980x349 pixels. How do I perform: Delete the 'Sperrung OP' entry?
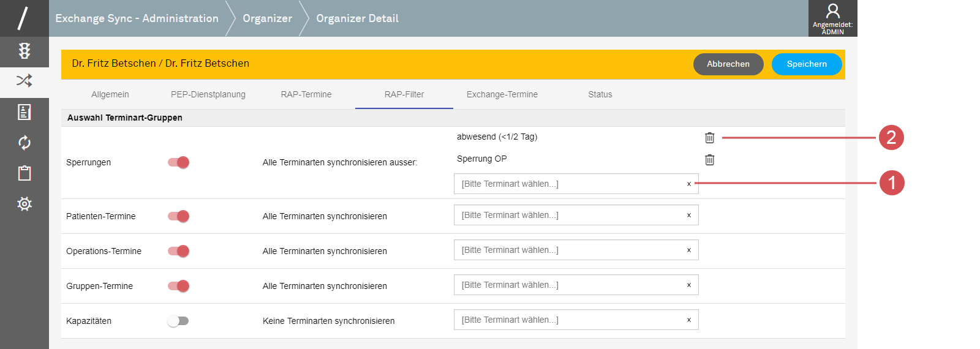[x=709, y=160]
